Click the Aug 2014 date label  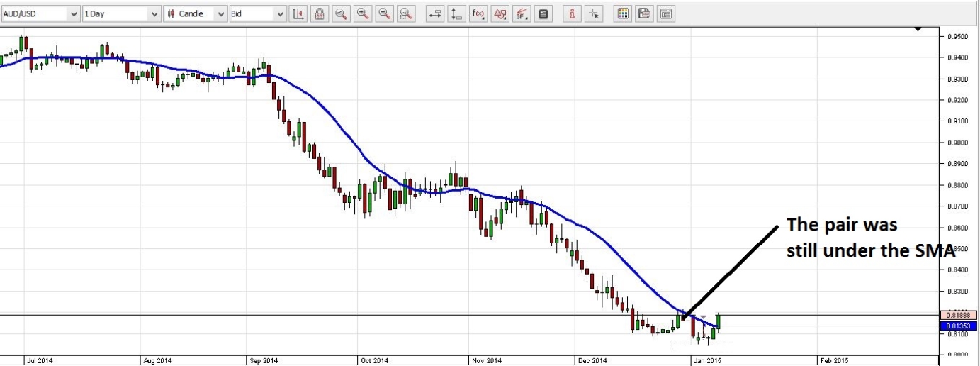tap(157, 360)
